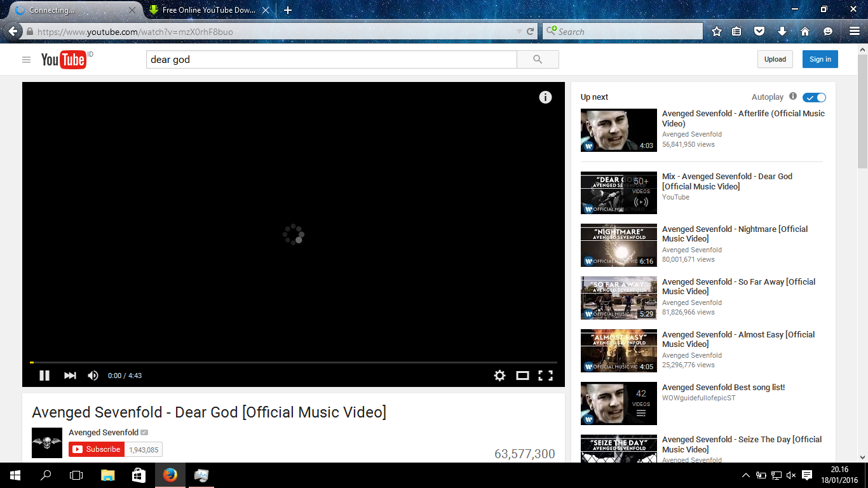Open Avenged Sevenfold - Almost Easy link
This screenshot has height=488, width=868.
[x=738, y=339]
